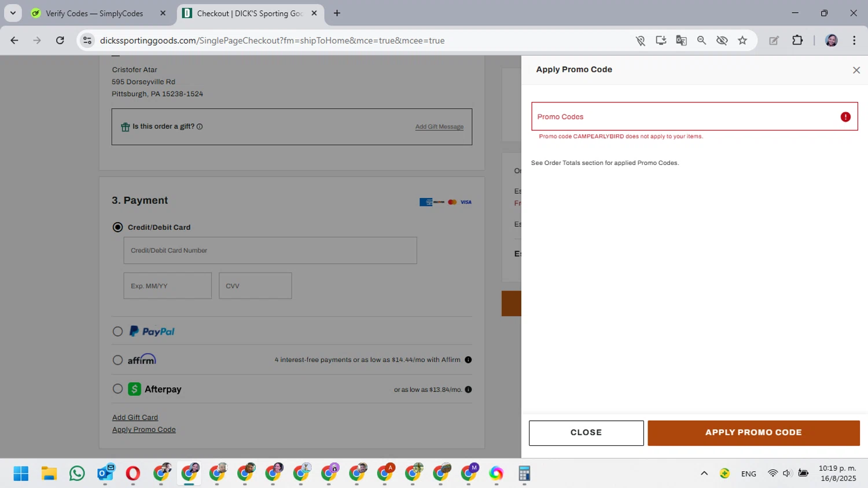
Task: Click the install app icon
Action: [661, 41]
